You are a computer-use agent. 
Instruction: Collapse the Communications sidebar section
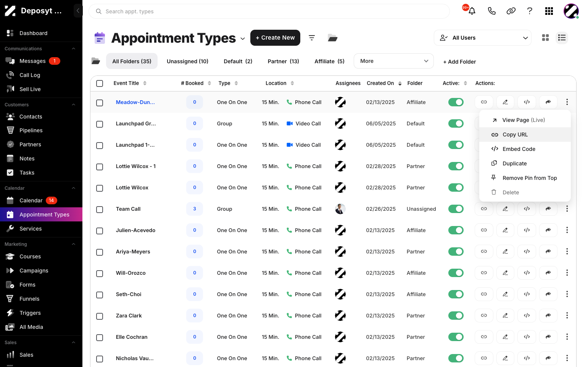(x=74, y=49)
